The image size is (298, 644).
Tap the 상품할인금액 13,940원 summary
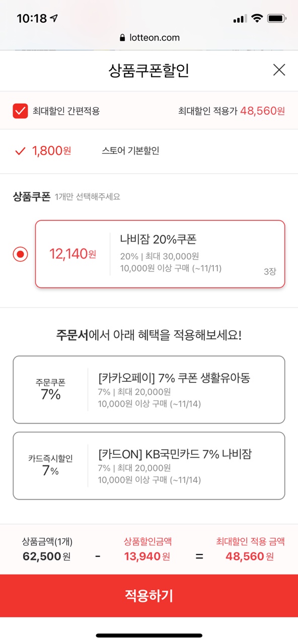[147, 549]
